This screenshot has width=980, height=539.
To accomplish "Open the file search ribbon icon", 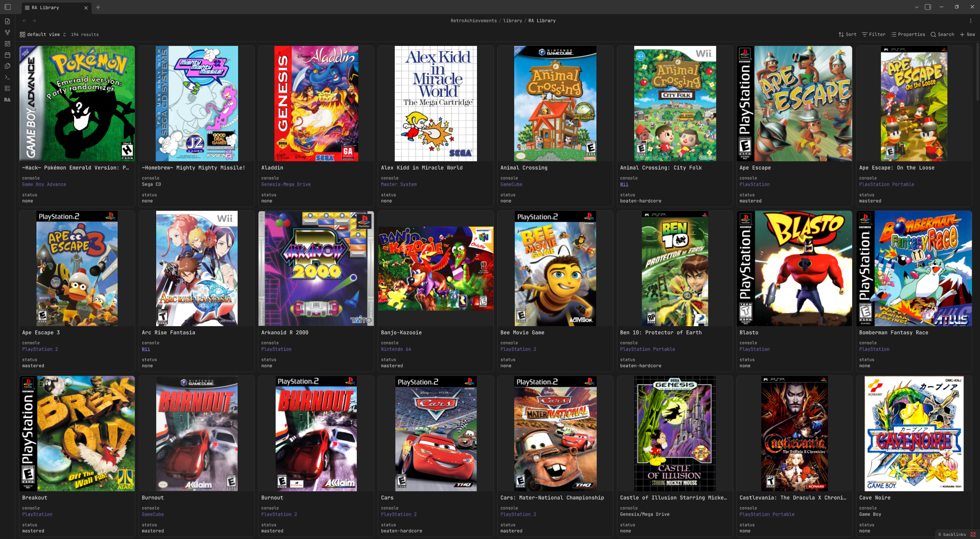I will point(7,21).
